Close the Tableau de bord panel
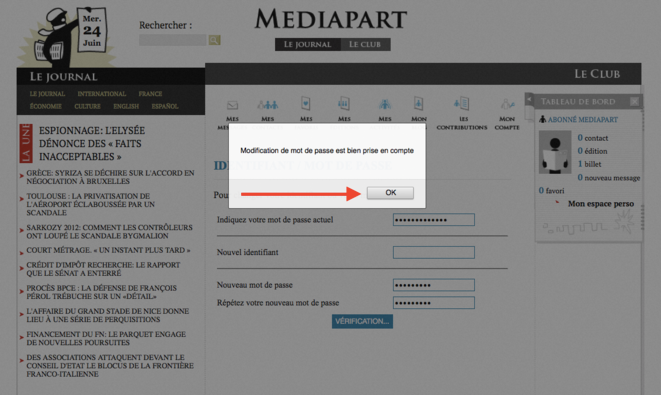This screenshot has height=395, width=661. 634,101
